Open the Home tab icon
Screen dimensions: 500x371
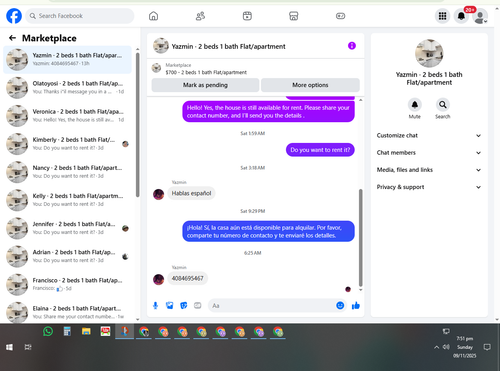(153, 16)
